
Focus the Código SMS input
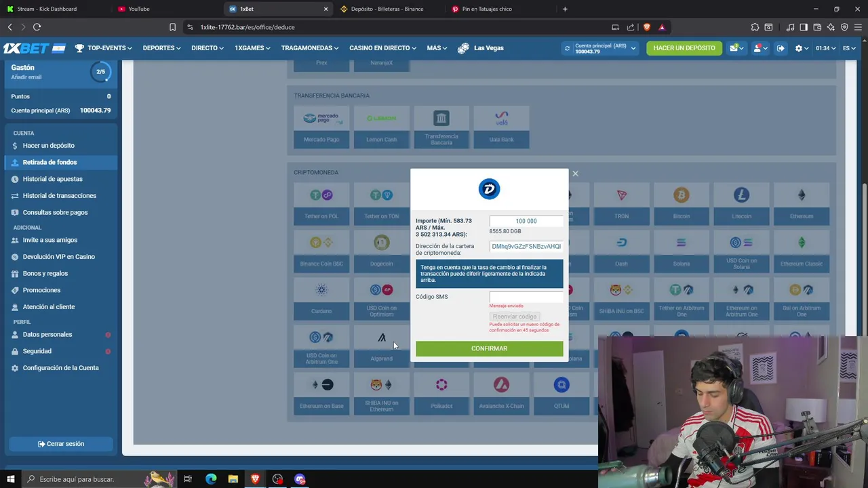(526, 297)
